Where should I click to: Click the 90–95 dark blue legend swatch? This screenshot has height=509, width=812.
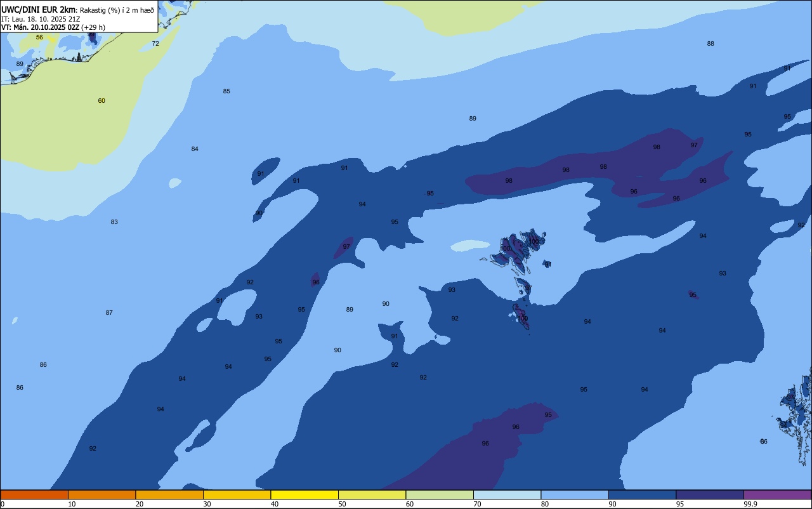click(x=642, y=494)
